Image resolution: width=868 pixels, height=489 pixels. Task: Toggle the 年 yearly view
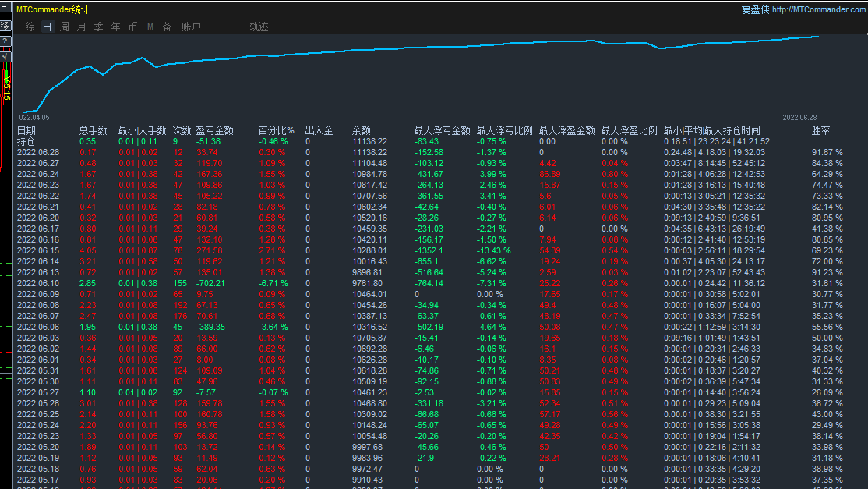(x=115, y=26)
